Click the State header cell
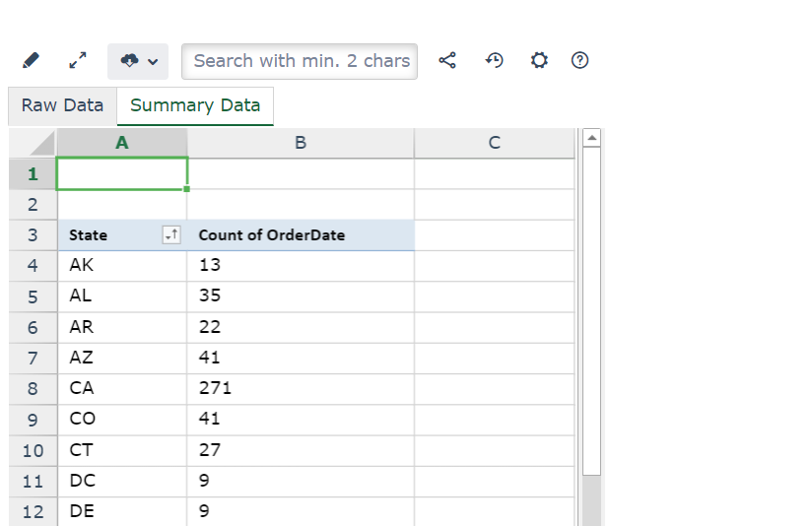Image resolution: width=812 pixels, height=526 pixels. click(x=121, y=235)
